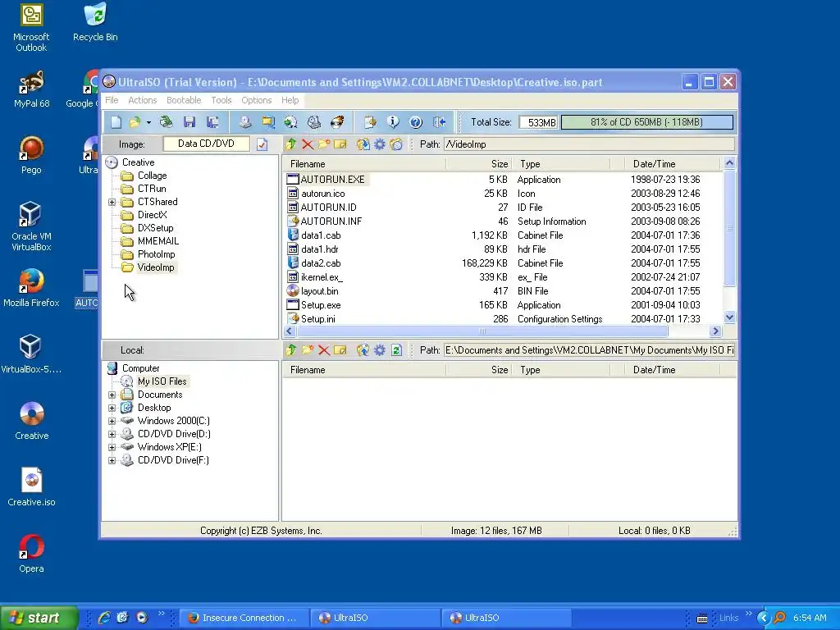Image resolution: width=840 pixels, height=630 pixels.
Task: Expand the CD/DVD Drive(D:) node
Action: click(x=112, y=435)
